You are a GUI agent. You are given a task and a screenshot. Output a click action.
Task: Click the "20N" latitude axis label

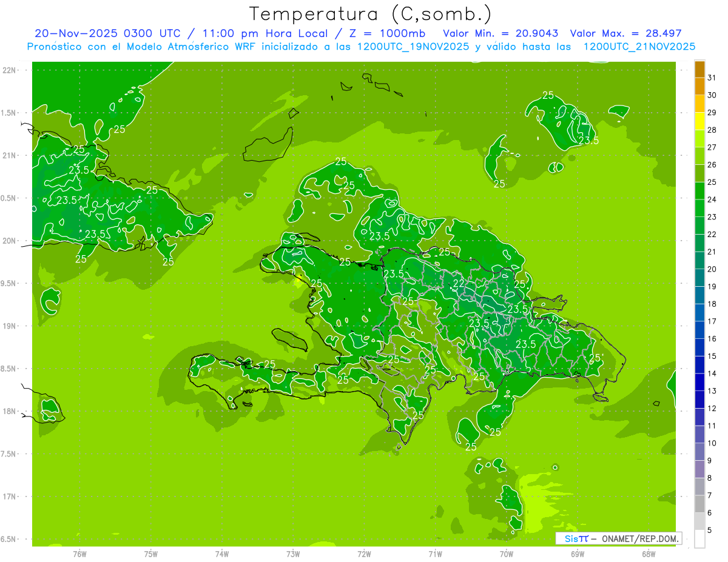pos(10,241)
